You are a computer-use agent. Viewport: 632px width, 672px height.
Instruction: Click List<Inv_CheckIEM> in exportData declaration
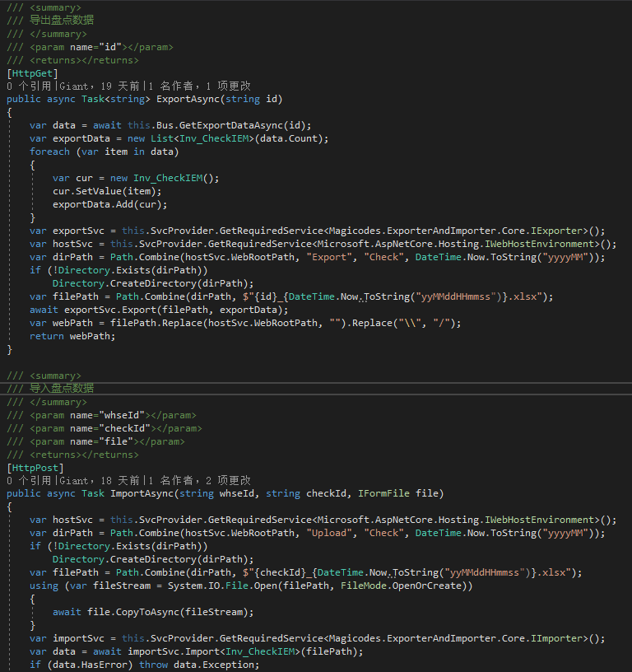[x=202, y=138]
